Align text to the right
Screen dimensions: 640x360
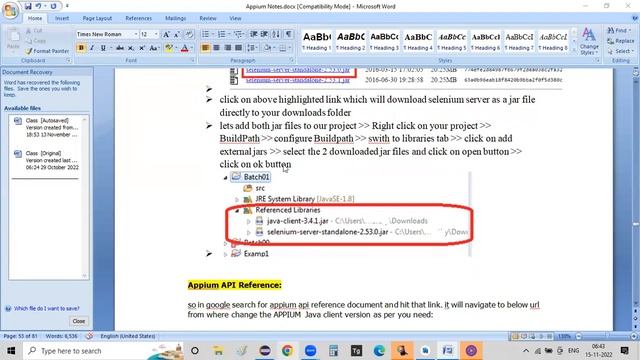click(x=227, y=48)
